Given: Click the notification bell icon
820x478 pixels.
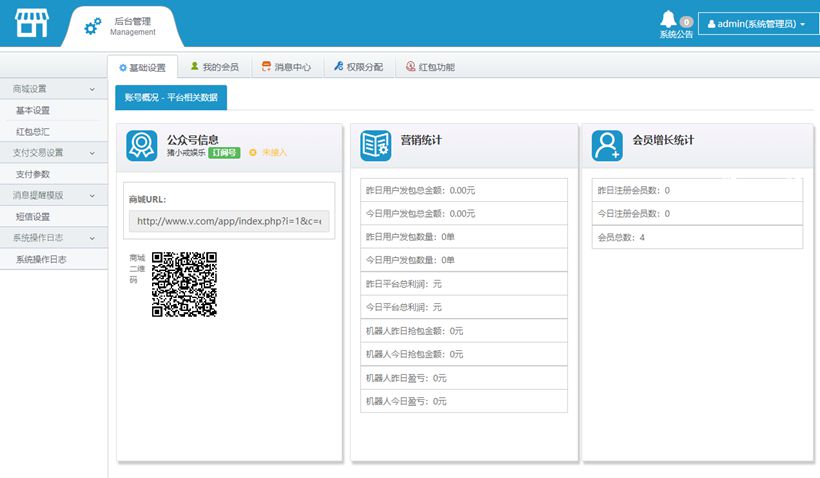Looking at the screenshot, I should (x=668, y=19).
